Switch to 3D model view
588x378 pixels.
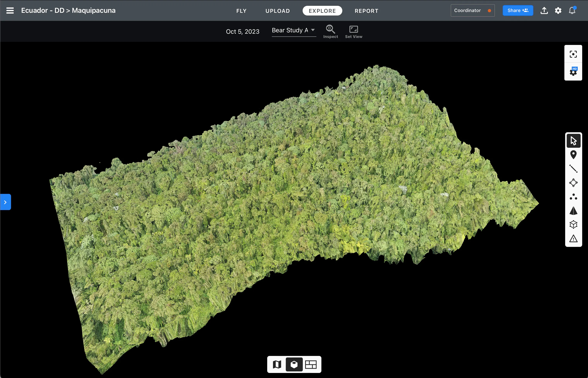click(294, 364)
